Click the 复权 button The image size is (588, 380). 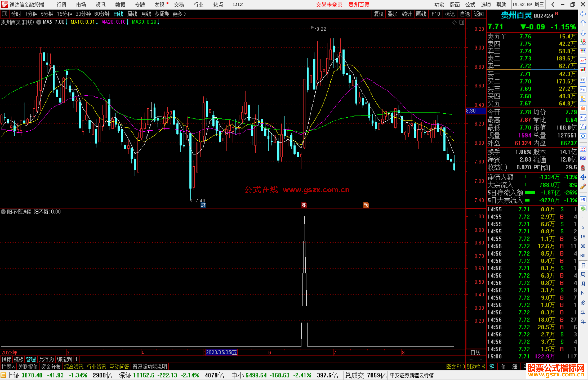(x=378, y=14)
